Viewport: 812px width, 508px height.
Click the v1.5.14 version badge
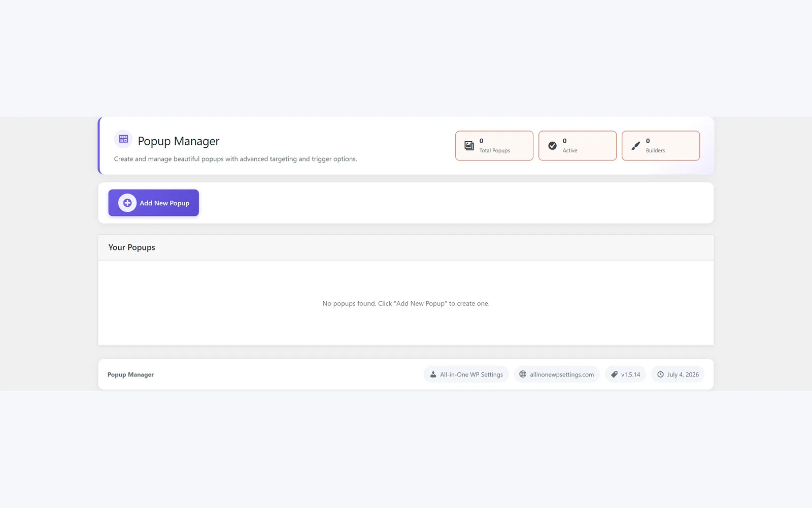(x=625, y=374)
